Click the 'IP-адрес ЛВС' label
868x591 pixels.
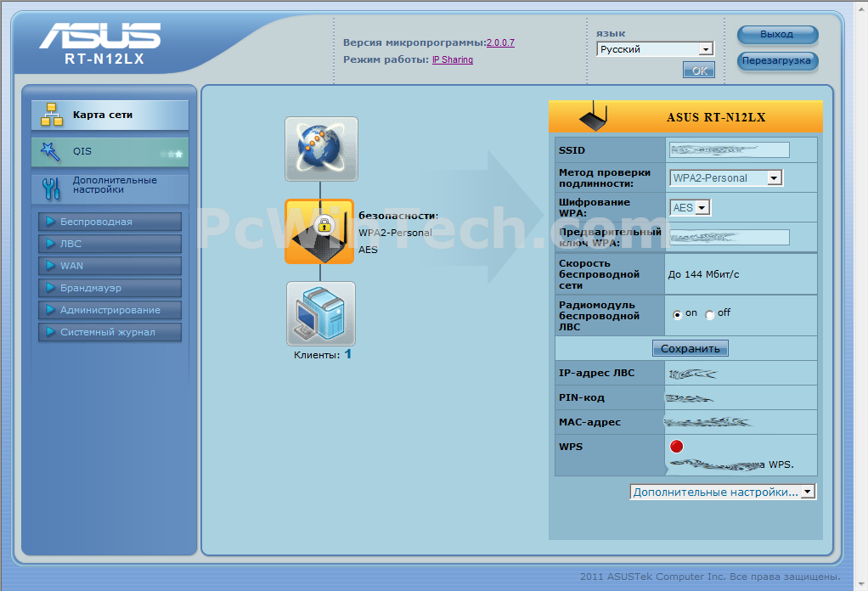[x=597, y=373]
